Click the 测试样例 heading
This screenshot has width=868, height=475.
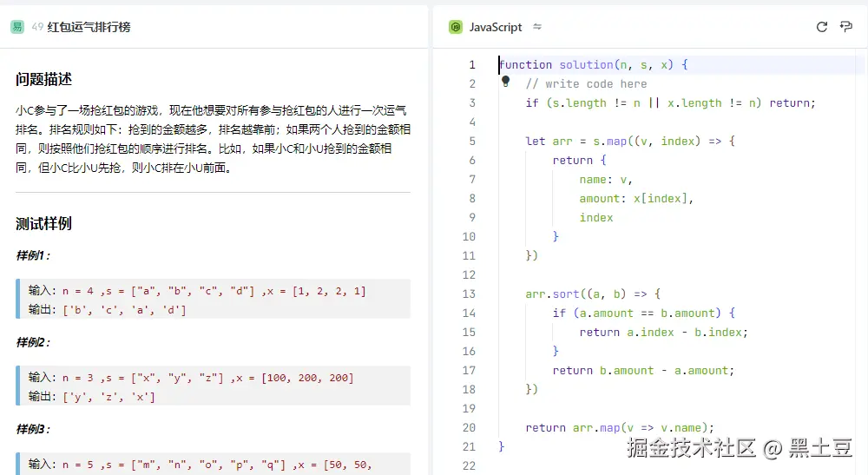[x=43, y=224]
